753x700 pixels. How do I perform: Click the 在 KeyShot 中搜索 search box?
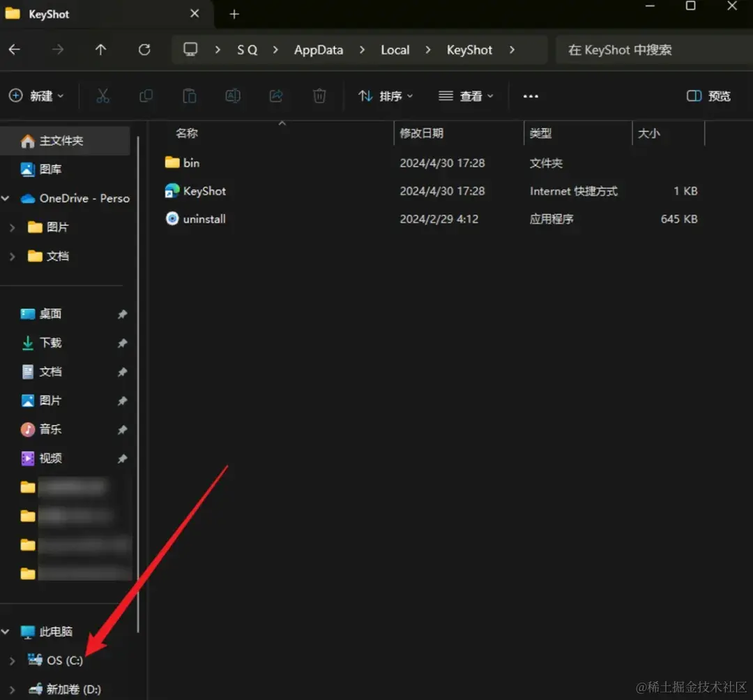[x=654, y=50]
